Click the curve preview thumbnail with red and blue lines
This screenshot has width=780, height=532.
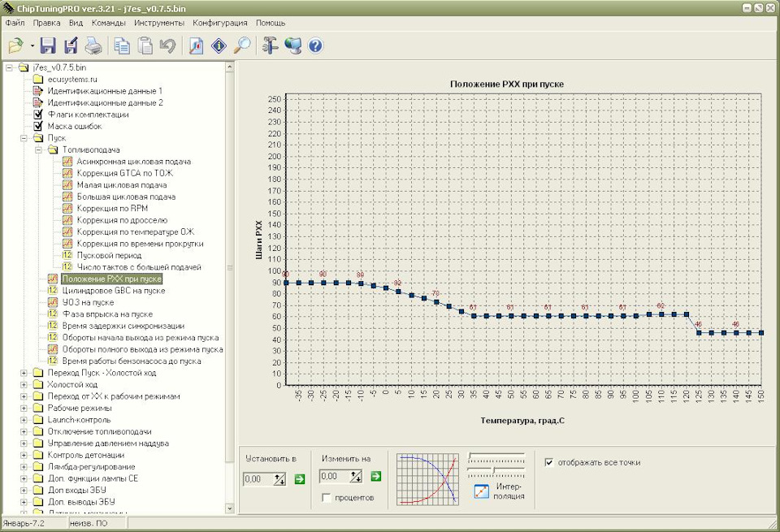coord(428,479)
